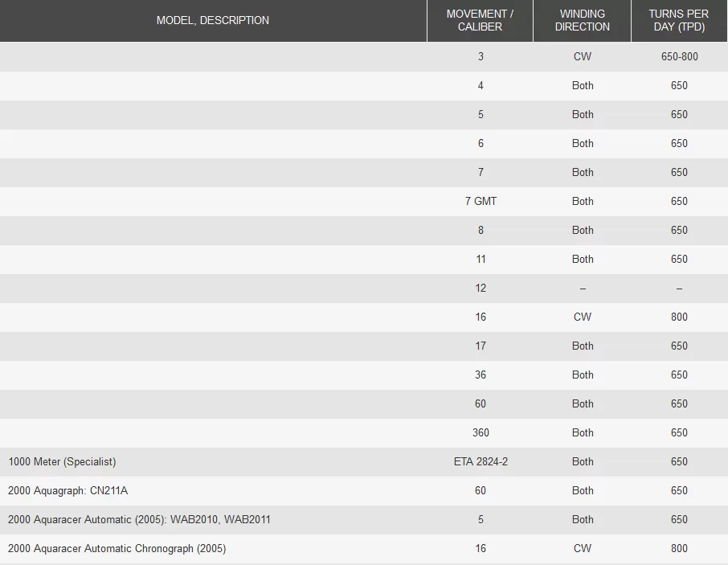Click the caliber 17 cell
Image resolution: width=728 pixels, height=565 pixels.
(481, 346)
